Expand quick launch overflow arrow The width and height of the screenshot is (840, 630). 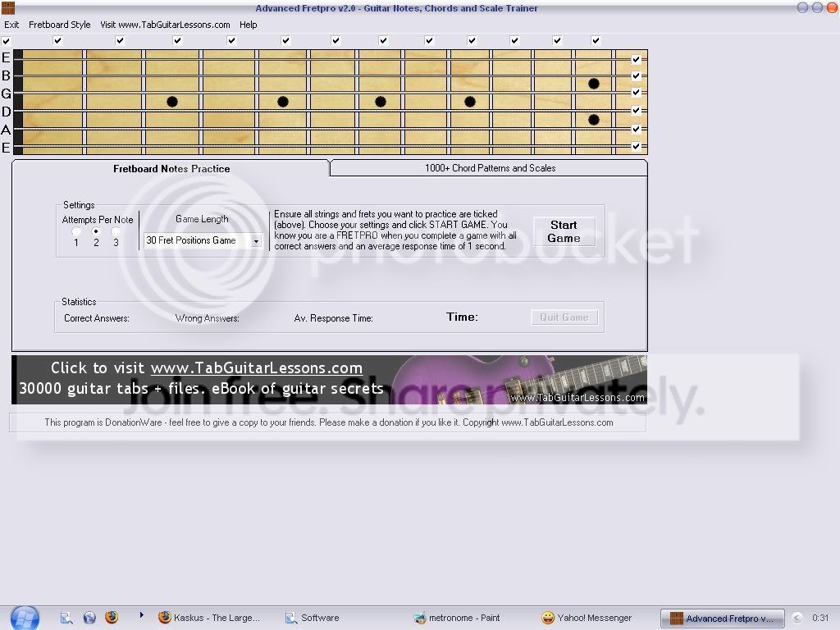pos(141,615)
